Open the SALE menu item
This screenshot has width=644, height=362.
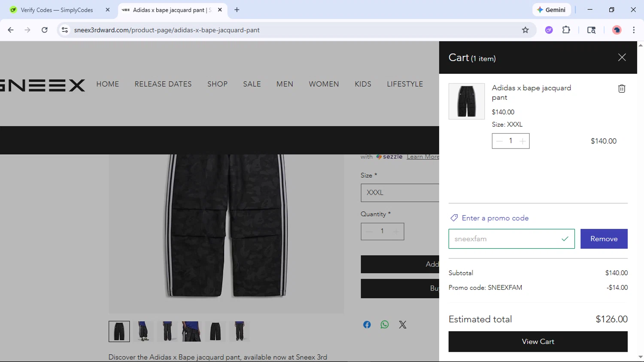point(252,84)
